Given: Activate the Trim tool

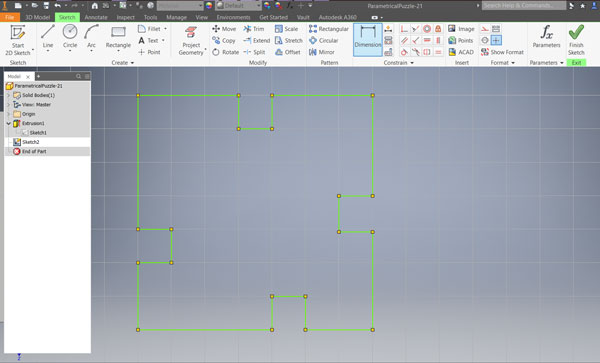Looking at the screenshot, I should (254, 29).
